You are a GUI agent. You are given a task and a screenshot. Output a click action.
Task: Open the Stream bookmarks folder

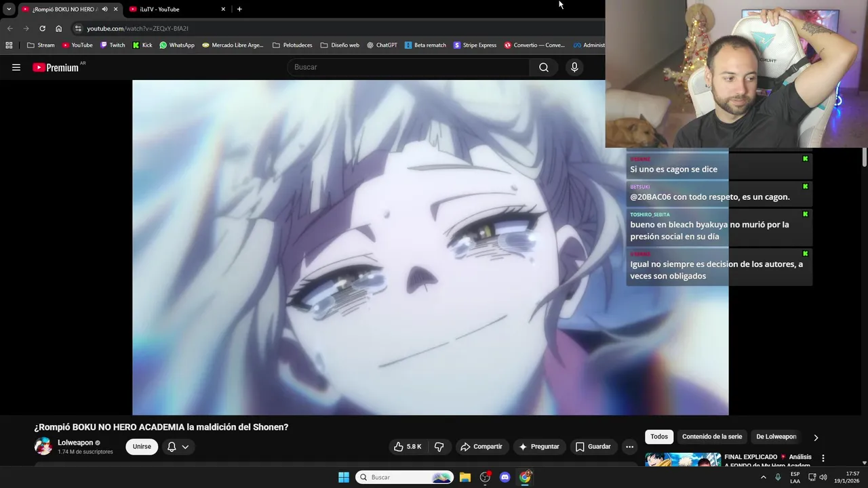pos(41,45)
